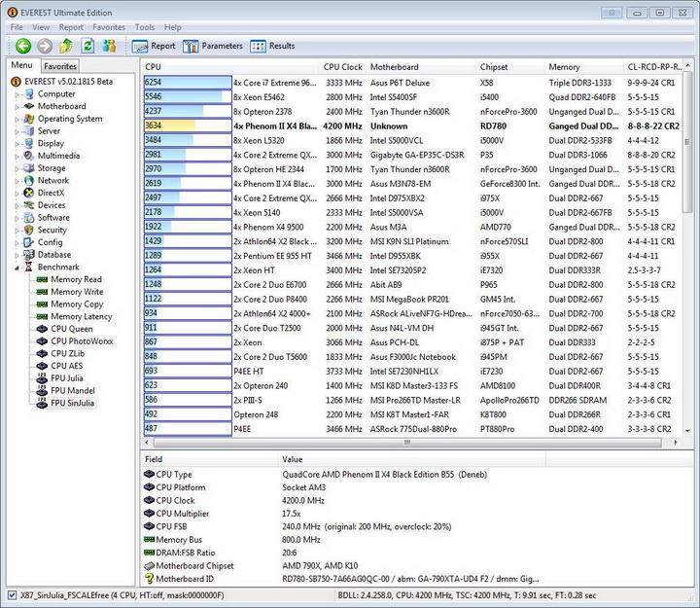
Task: Open the Tools menu
Action: coord(145,27)
